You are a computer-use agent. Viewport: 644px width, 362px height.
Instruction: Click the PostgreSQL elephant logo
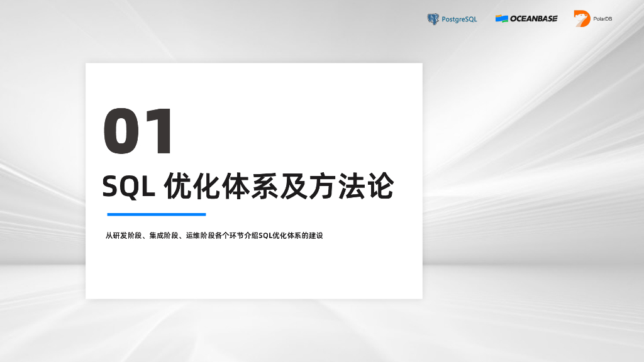tap(433, 19)
